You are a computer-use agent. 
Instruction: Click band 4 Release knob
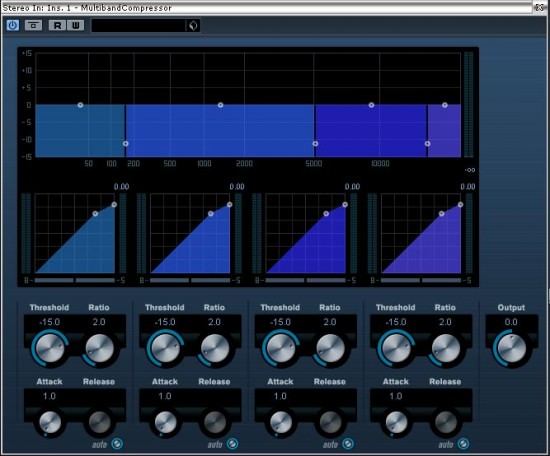[x=445, y=422]
